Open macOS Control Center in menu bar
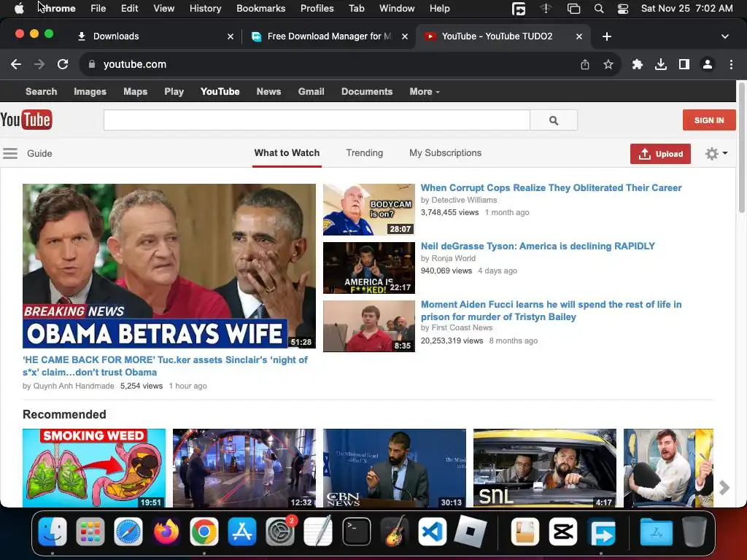The image size is (747, 560). tap(623, 9)
